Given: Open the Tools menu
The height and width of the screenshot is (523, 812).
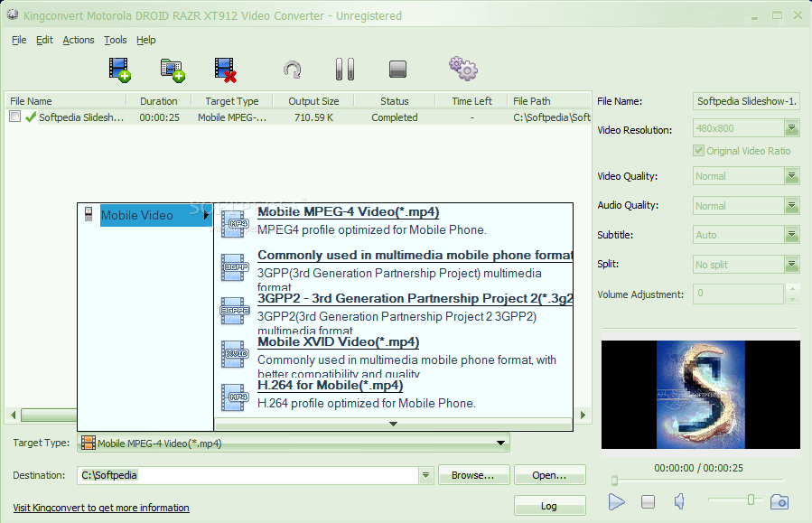Looking at the screenshot, I should click(115, 40).
